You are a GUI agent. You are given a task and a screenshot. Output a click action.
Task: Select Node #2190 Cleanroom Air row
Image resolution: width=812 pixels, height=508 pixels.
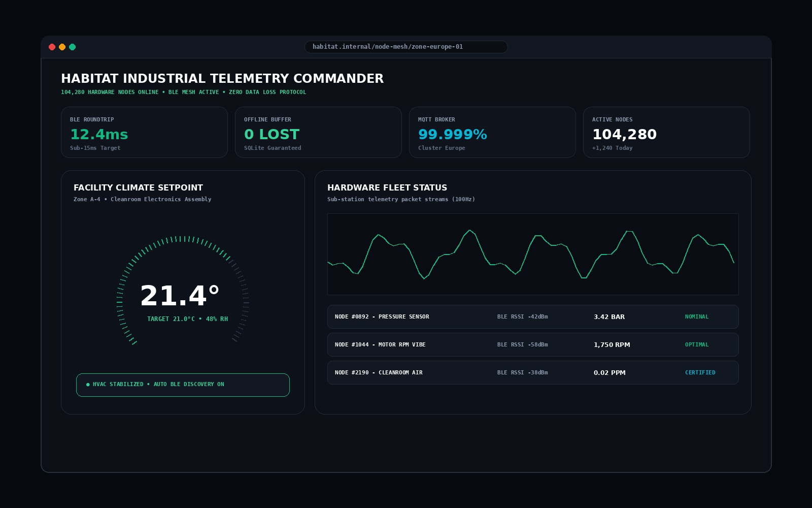pos(533,373)
